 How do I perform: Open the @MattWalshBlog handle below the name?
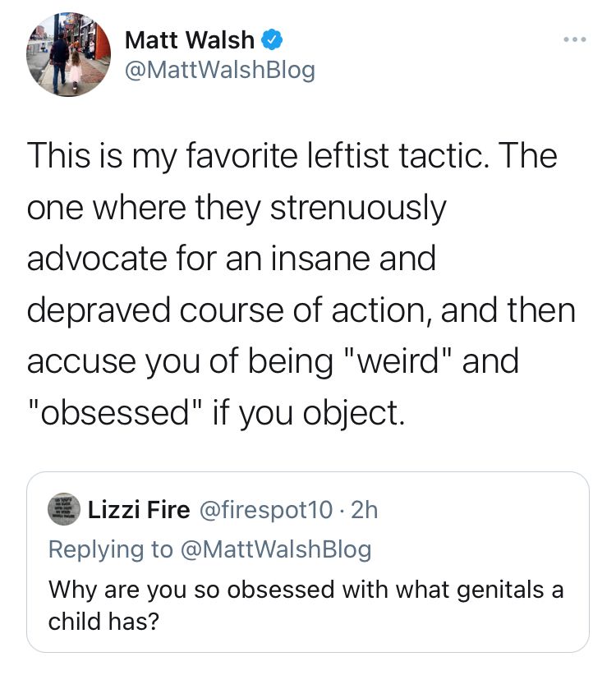pos(218,71)
